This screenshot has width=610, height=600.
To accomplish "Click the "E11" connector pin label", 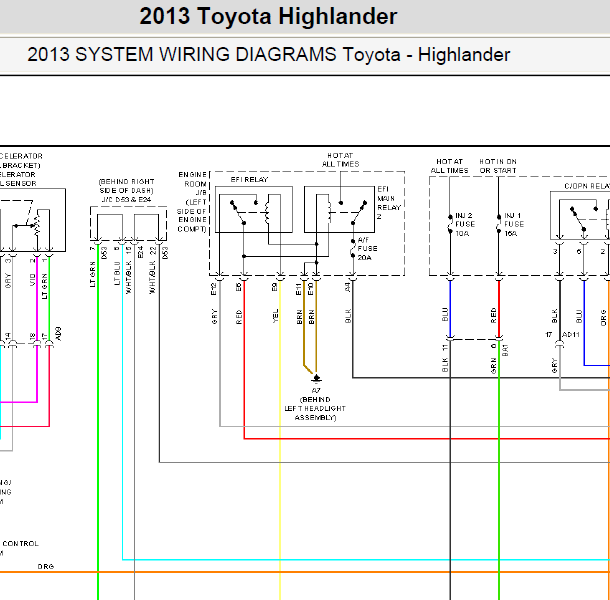I will [298, 289].
